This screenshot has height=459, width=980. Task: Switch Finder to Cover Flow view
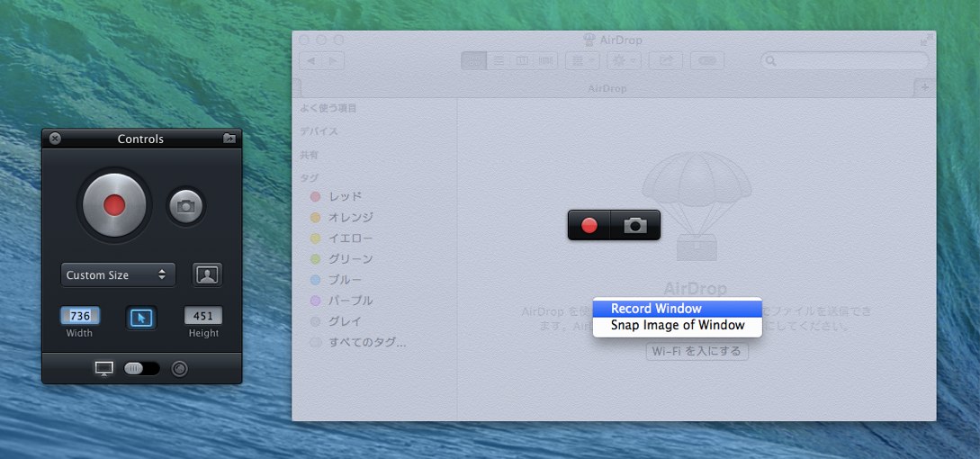click(x=545, y=60)
